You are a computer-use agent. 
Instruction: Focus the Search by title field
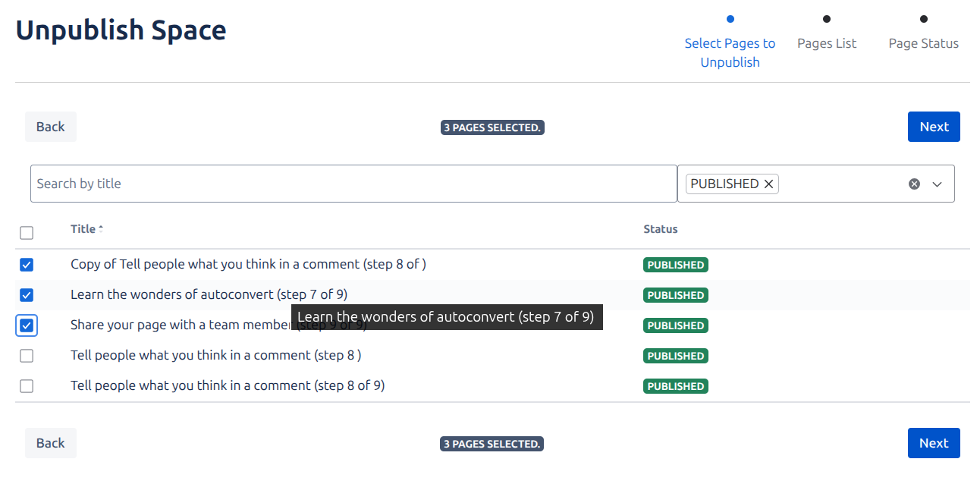click(353, 184)
